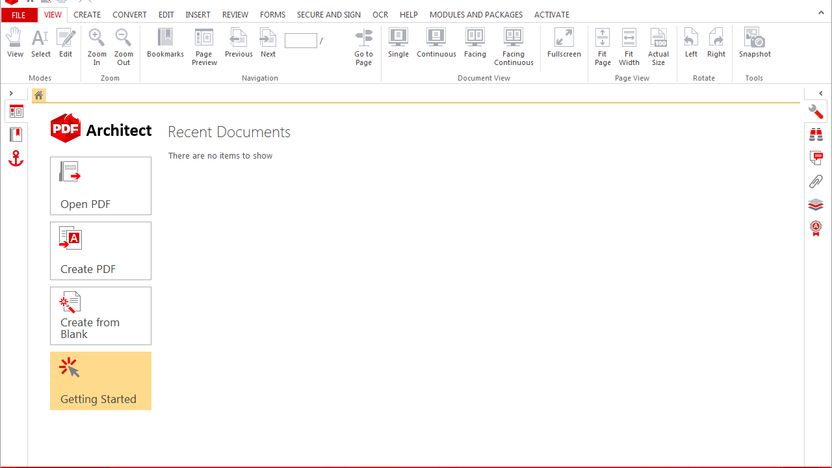
Task: Rotate the page Left
Action: click(x=691, y=43)
